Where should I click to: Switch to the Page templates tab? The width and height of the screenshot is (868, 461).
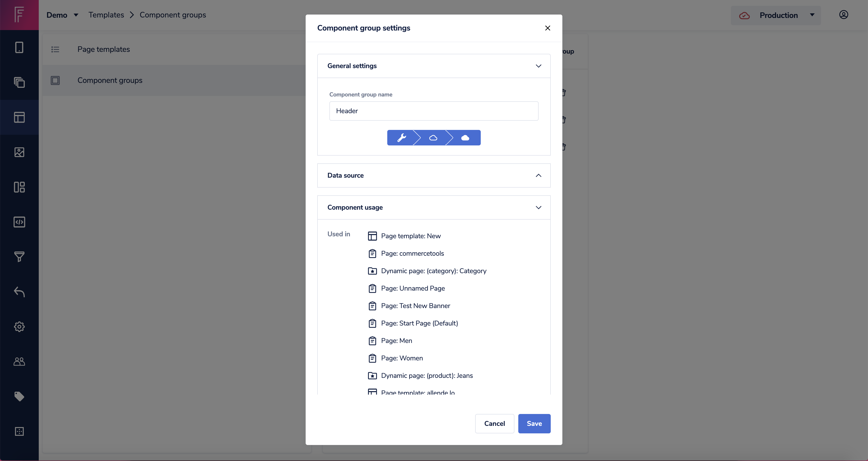103,49
